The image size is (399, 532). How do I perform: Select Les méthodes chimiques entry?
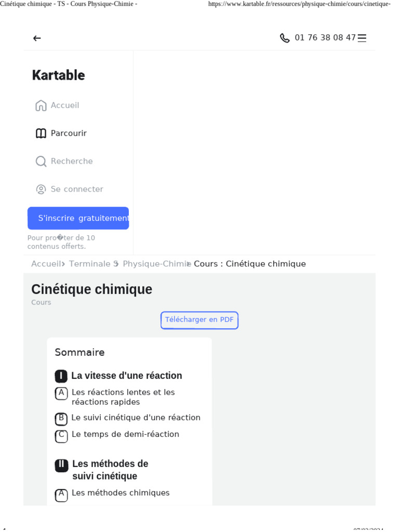pos(121,493)
